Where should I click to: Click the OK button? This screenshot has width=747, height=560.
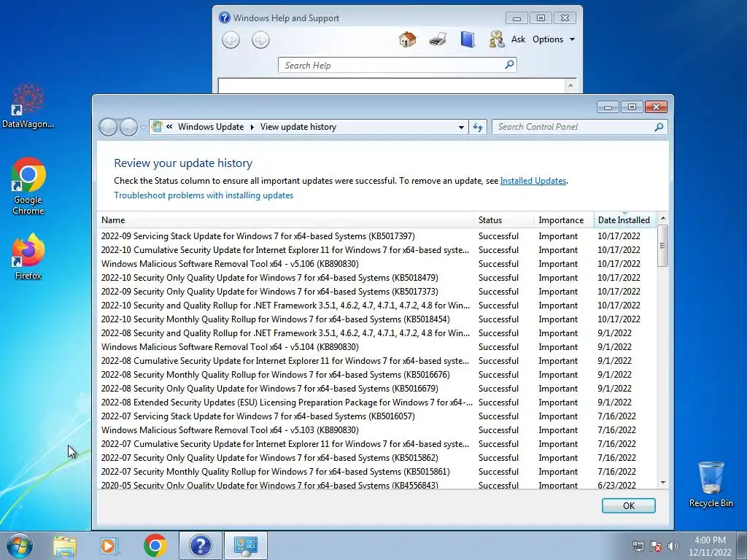[628, 506]
